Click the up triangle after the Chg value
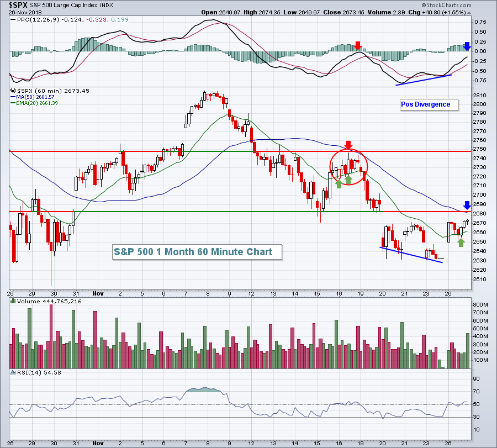Image resolution: width=497 pixels, height=448 pixels. (x=469, y=13)
